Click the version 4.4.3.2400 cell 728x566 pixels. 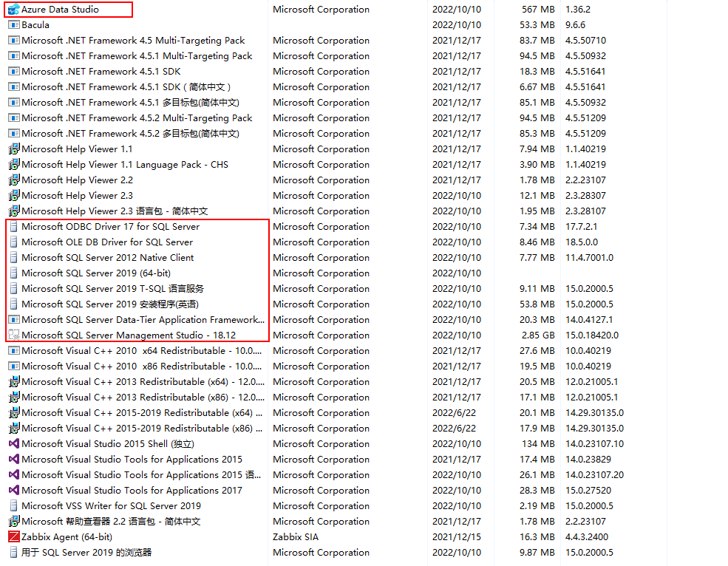(587, 536)
